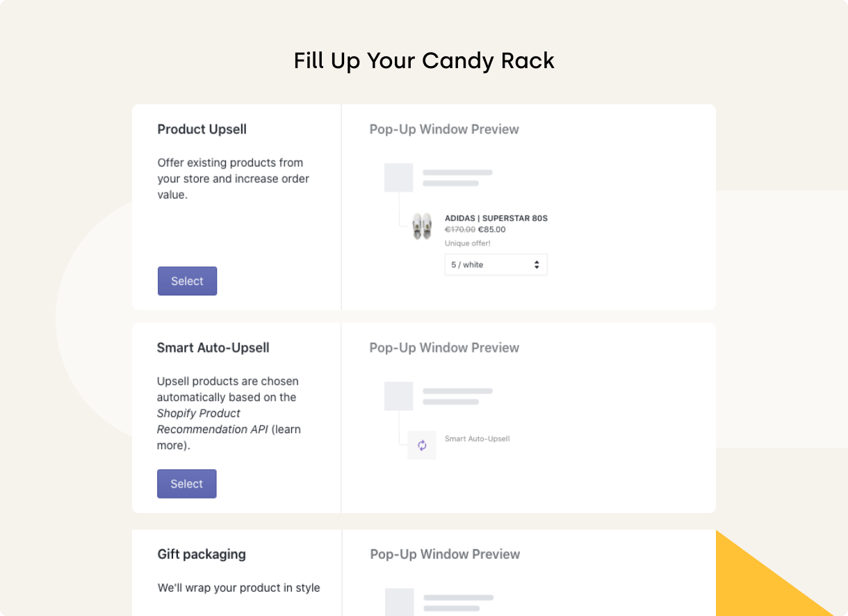Click gray placeholder image in Smart Auto-Upsell preview
The width and height of the screenshot is (848, 616).
coord(399,396)
